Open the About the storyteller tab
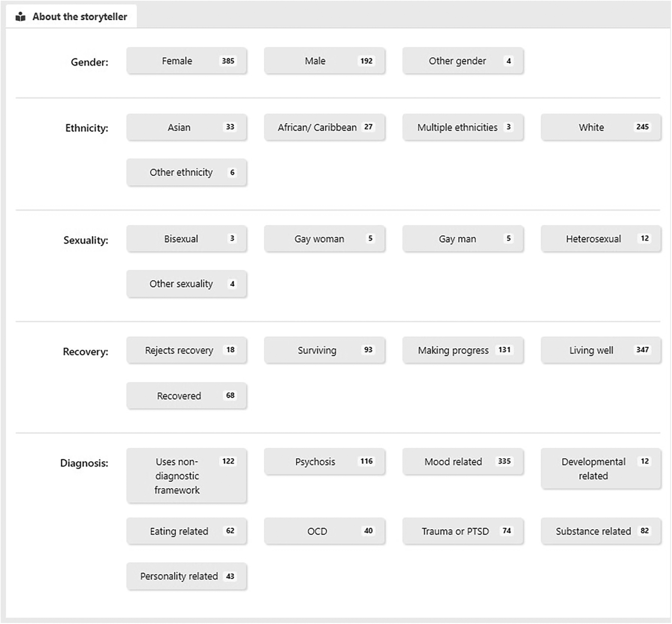The image size is (672, 624). coord(79,16)
